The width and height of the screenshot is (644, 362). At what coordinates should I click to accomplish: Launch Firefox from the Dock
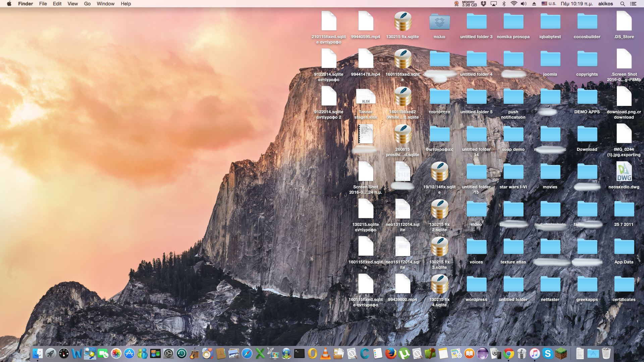pos(391,353)
